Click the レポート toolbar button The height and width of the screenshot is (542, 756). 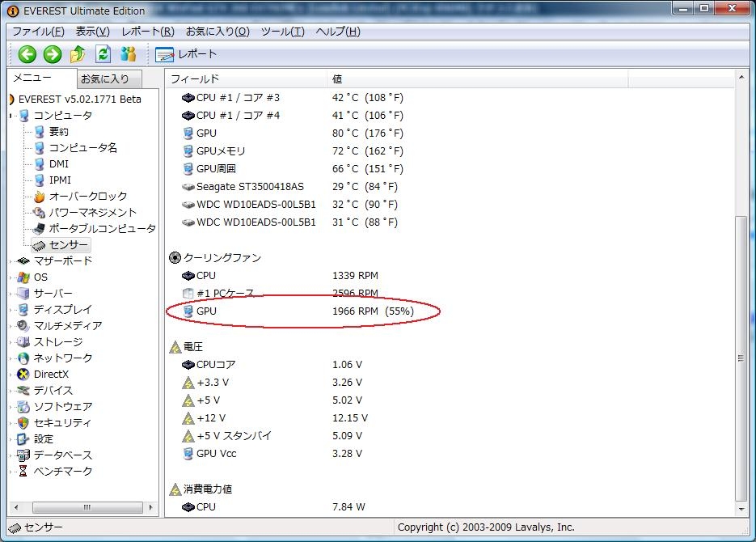pos(186,54)
